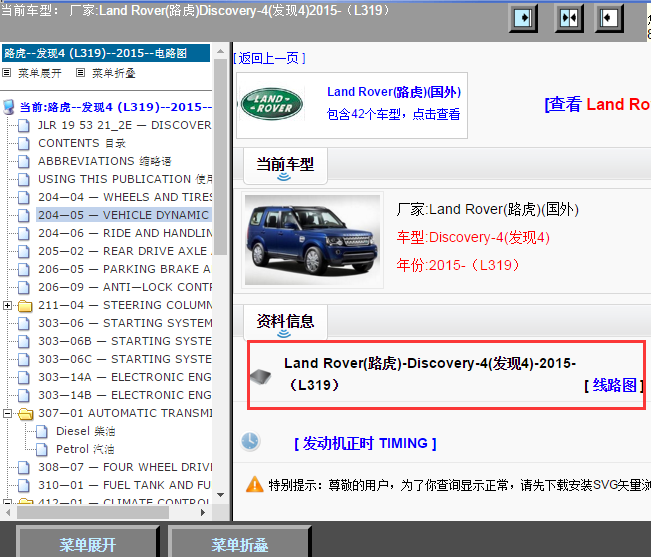The width and height of the screenshot is (651, 557).
Task: Open 发动机正时 TIMING link
Action: pos(365,443)
